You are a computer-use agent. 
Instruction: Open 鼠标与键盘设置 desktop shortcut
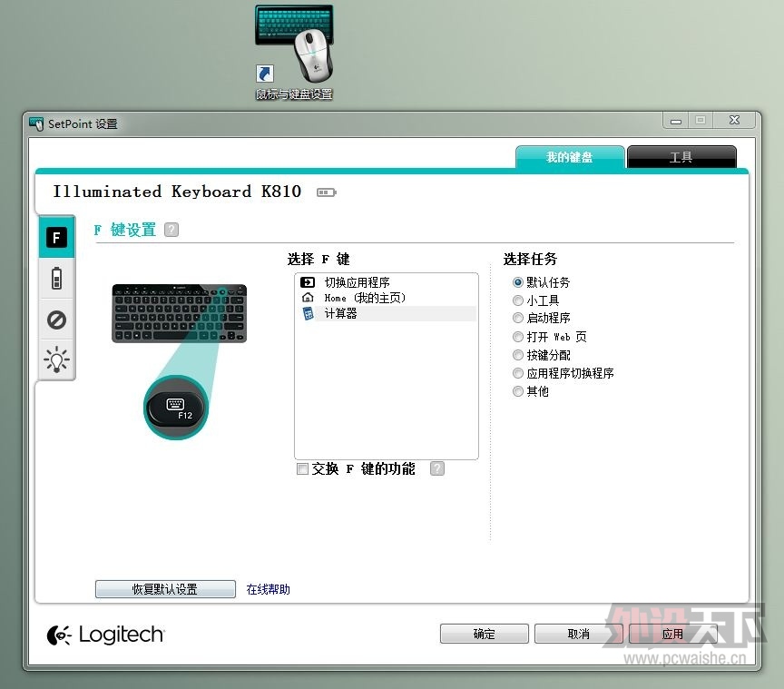click(x=294, y=53)
